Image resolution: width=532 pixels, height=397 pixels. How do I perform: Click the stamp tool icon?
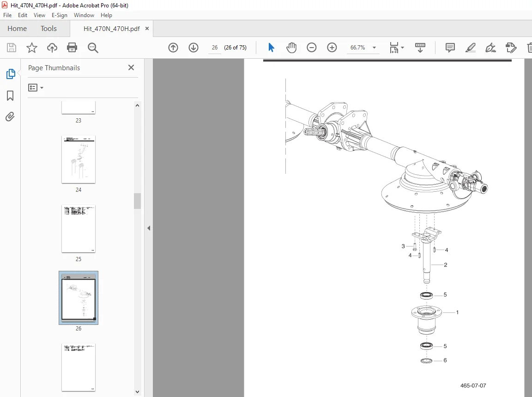click(x=511, y=48)
